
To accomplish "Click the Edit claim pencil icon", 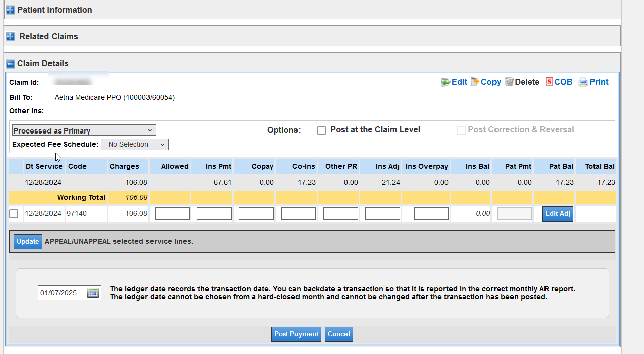I will (445, 82).
